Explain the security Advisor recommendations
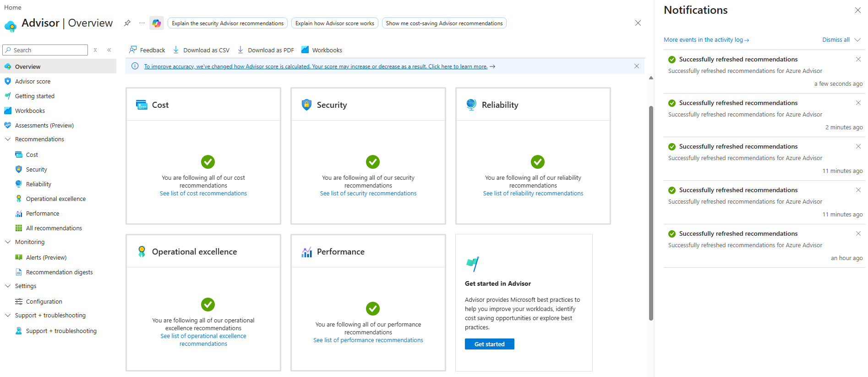868x377 pixels. point(228,23)
